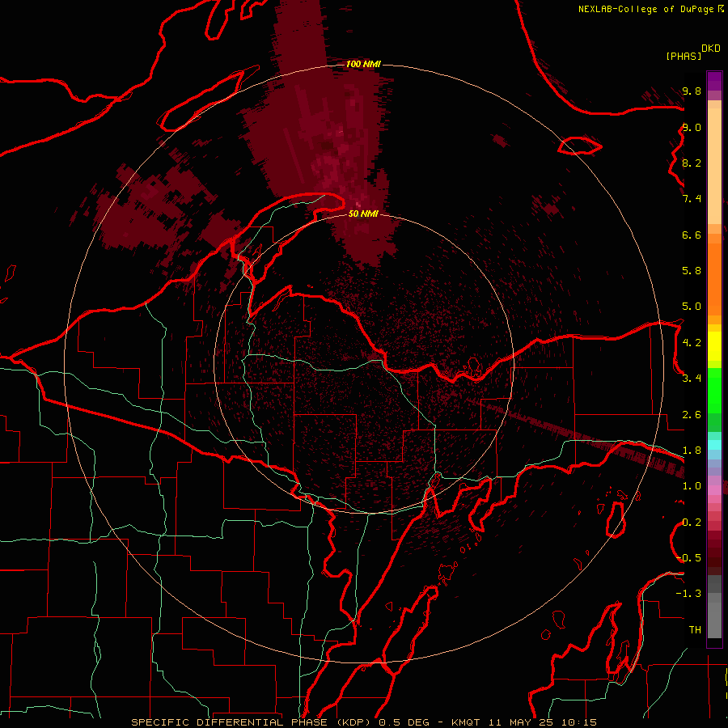Pick the orange band of the color bar
This screenshot has width=728, height=728.
point(714,278)
